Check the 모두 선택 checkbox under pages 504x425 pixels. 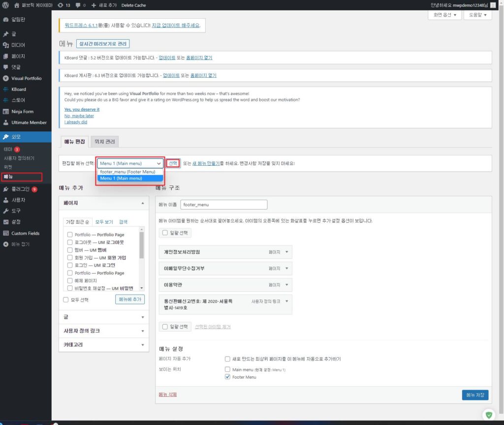(x=66, y=299)
